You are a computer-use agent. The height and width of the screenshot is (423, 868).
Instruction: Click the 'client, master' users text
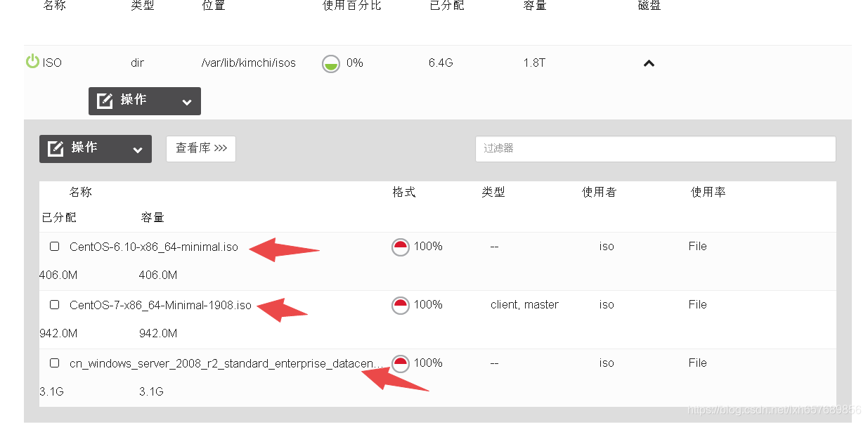[524, 305]
